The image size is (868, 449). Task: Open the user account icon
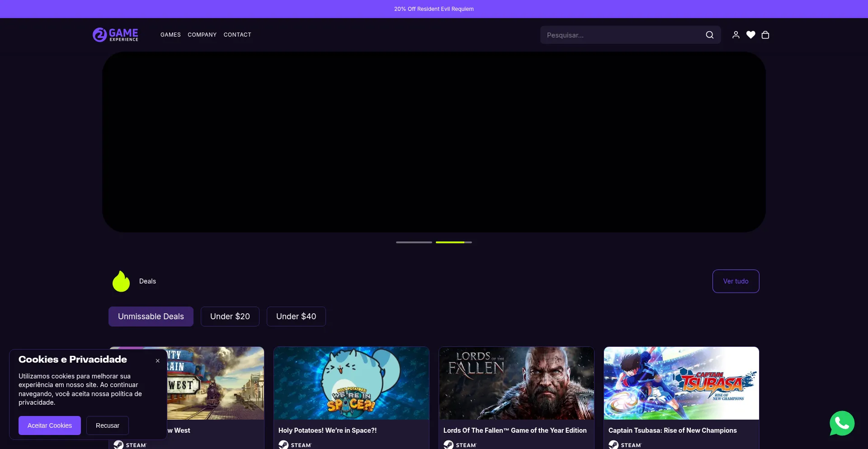(x=736, y=35)
